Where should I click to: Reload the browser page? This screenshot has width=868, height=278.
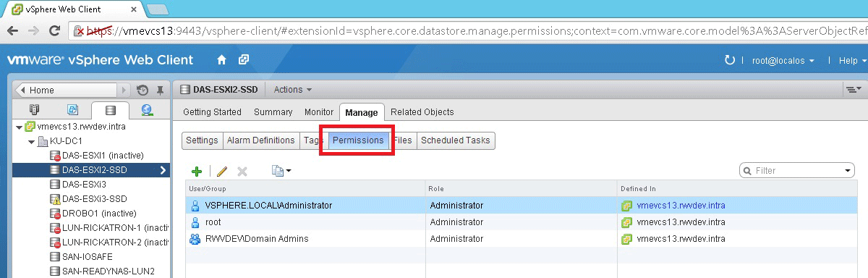coord(54,30)
